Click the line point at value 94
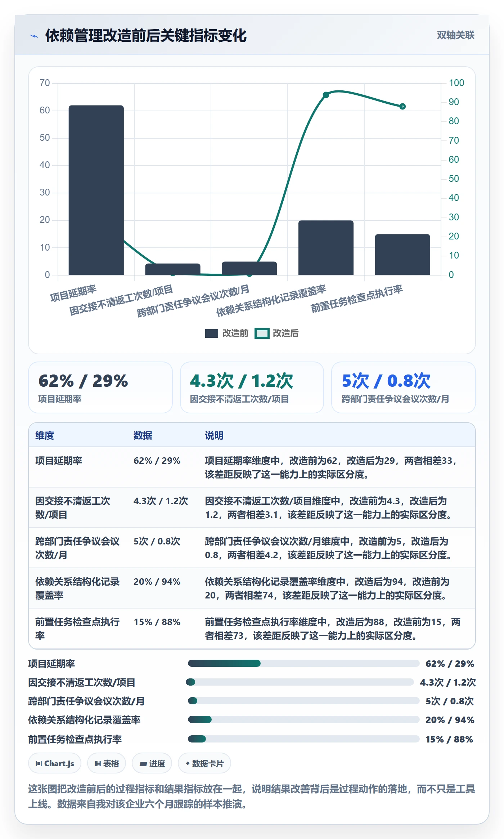 point(326,95)
